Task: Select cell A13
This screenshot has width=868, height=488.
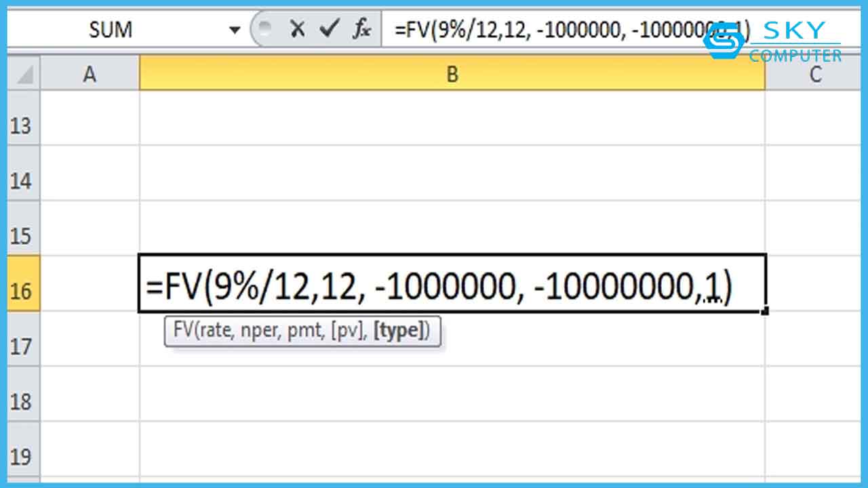Action: pos(90,118)
